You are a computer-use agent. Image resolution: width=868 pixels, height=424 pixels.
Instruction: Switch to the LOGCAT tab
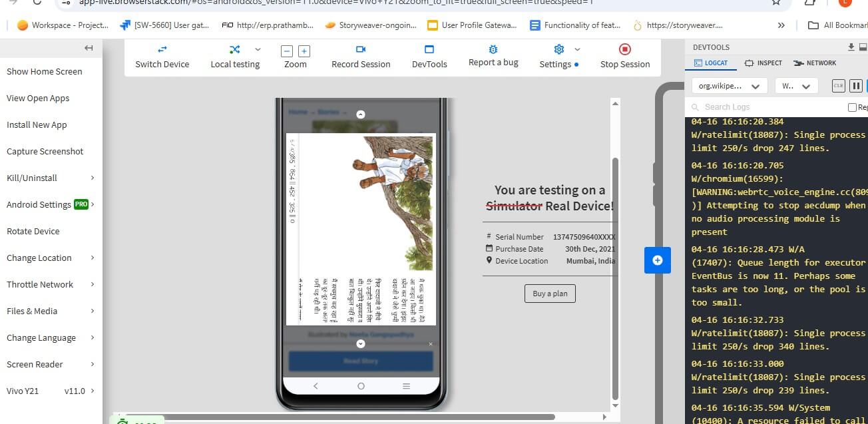click(x=711, y=63)
